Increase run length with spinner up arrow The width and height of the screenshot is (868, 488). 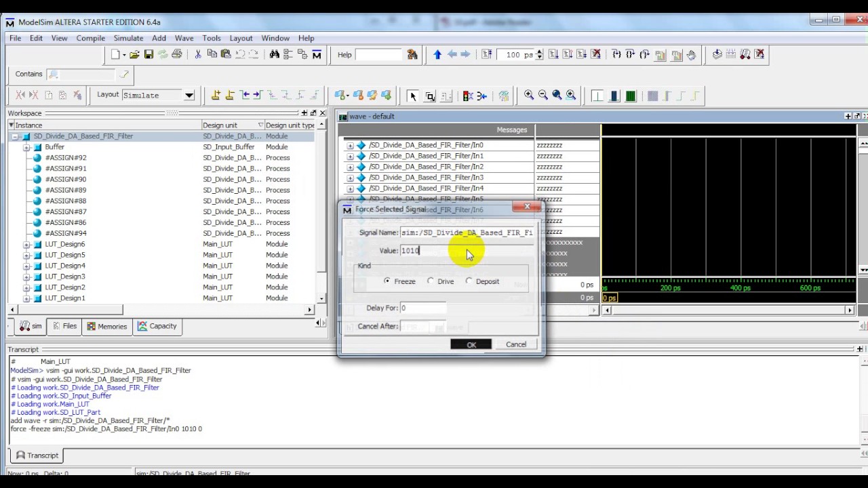pos(539,52)
